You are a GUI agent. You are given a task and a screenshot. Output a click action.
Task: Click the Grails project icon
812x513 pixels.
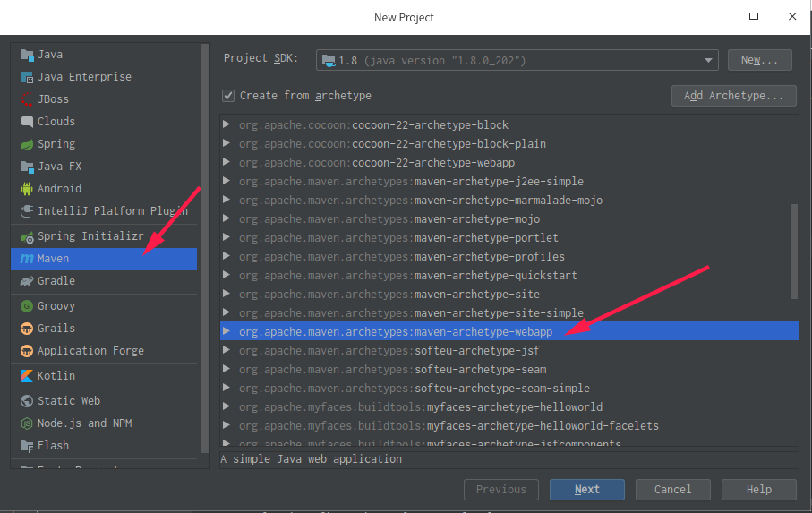pos(27,329)
